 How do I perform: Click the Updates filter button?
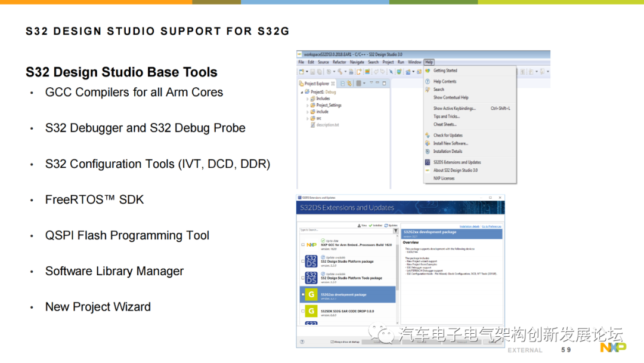pyautogui.click(x=391, y=226)
